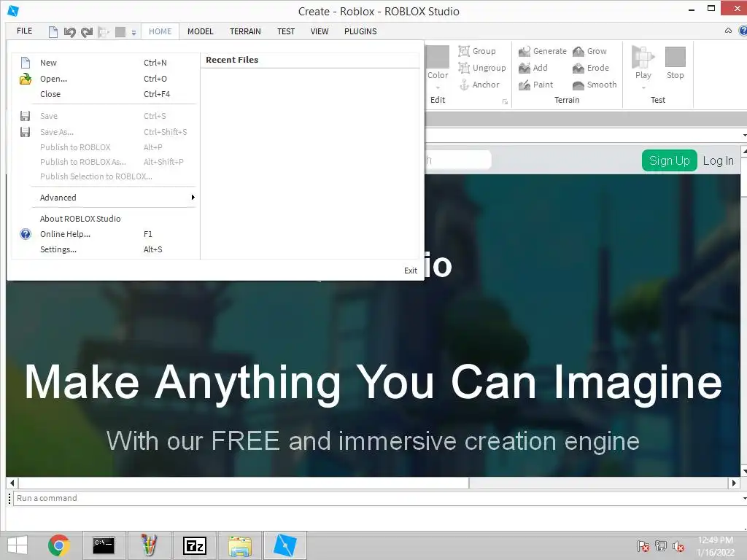Click the ribbon Play button

[643, 63]
